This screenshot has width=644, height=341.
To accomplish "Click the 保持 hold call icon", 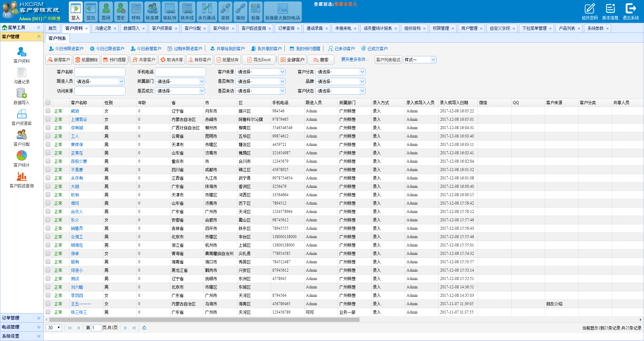I will [225, 11].
